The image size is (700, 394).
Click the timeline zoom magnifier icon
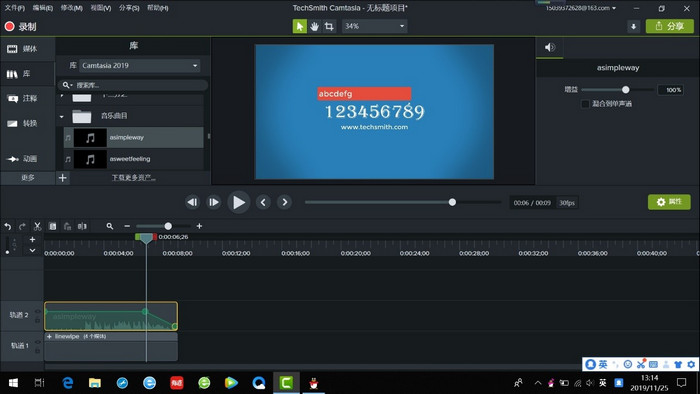tap(110, 226)
